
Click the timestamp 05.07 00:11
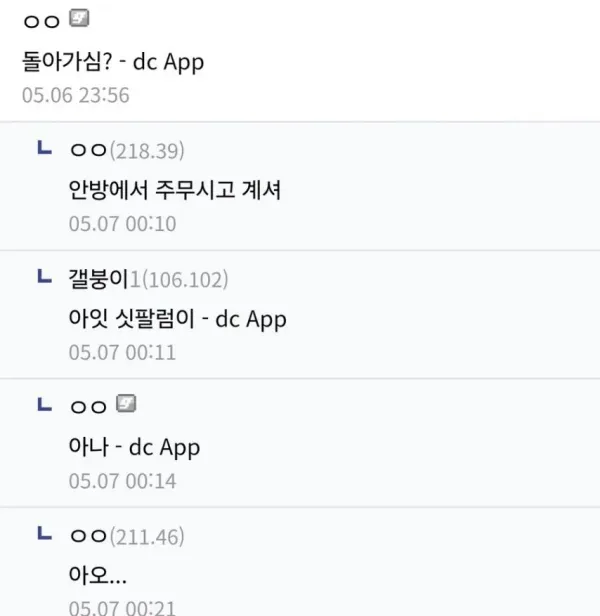tap(122, 352)
